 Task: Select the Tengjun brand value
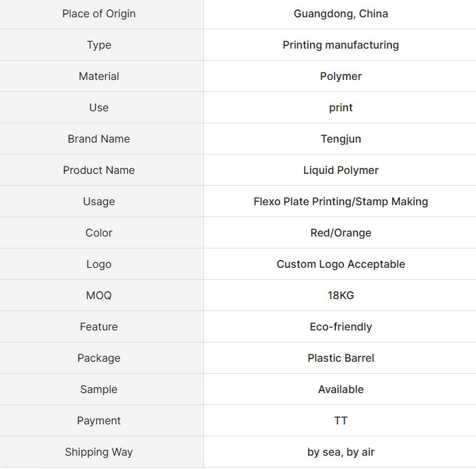(x=341, y=139)
